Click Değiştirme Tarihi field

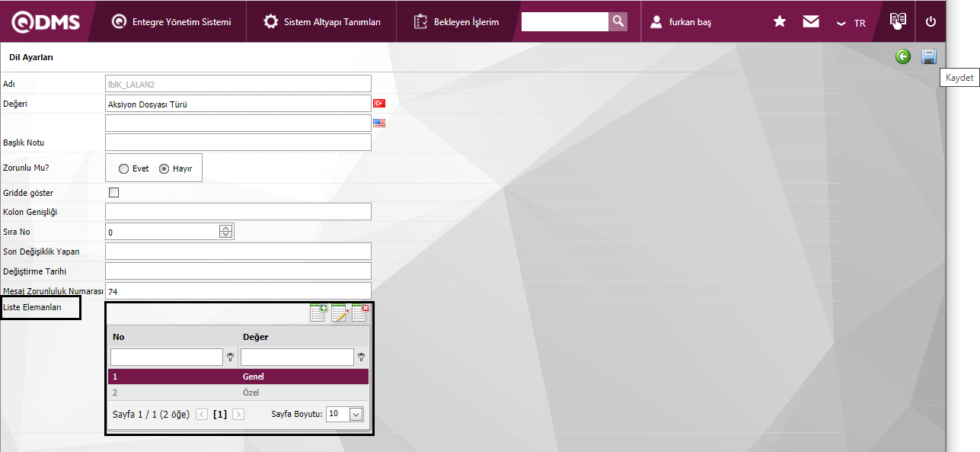click(238, 271)
